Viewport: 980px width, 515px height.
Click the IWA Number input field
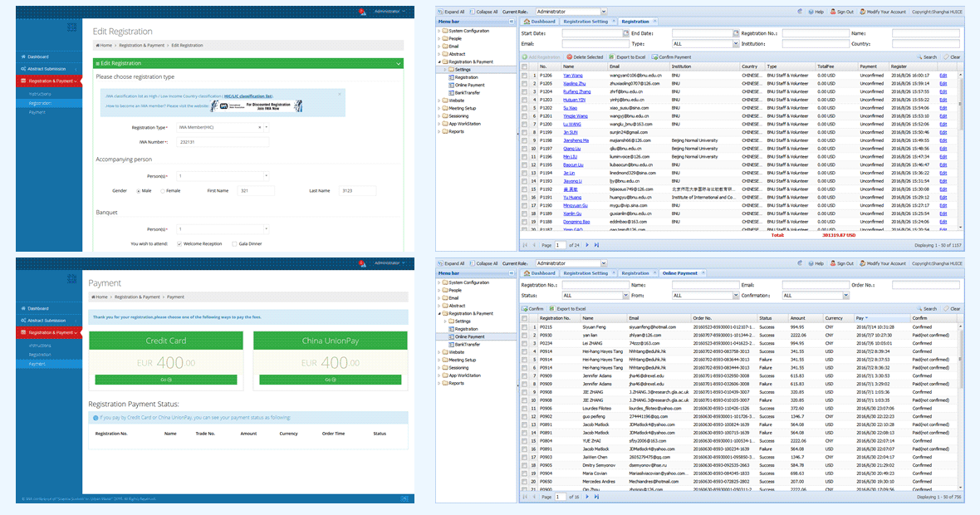tap(223, 142)
